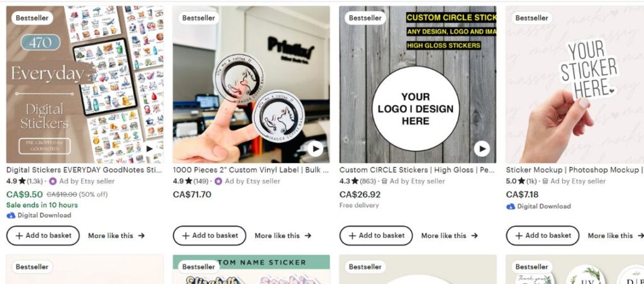Image resolution: width=644 pixels, height=284 pixels.
Task: Add Custom CIRCLE Stickers to basket
Action: 376,236
